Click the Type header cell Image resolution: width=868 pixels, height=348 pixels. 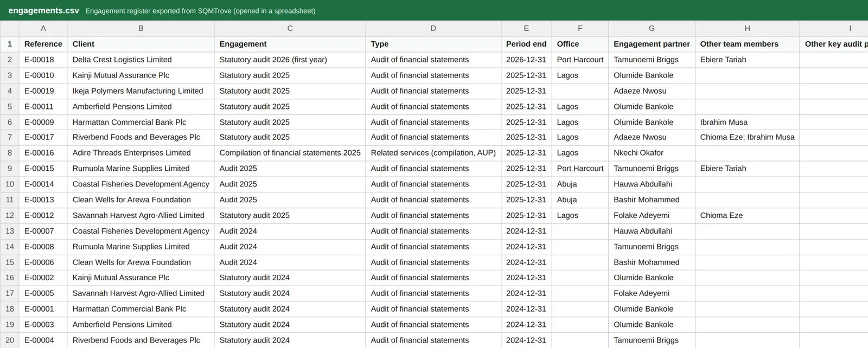coord(433,44)
